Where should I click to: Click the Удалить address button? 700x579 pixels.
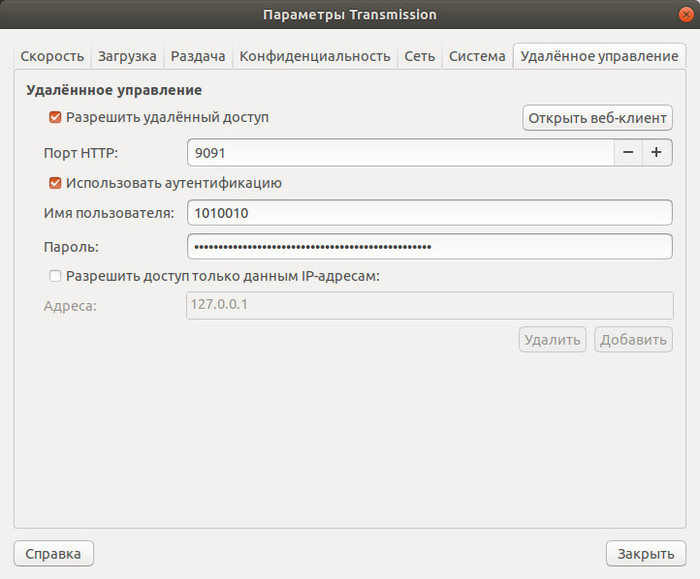(x=553, y=340)
